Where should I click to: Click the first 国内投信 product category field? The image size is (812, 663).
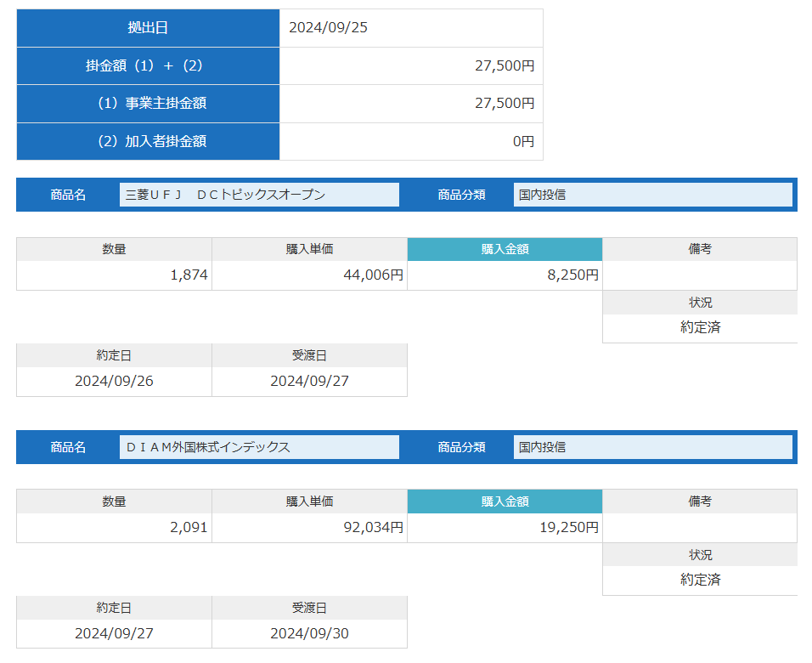pos(652,195)
